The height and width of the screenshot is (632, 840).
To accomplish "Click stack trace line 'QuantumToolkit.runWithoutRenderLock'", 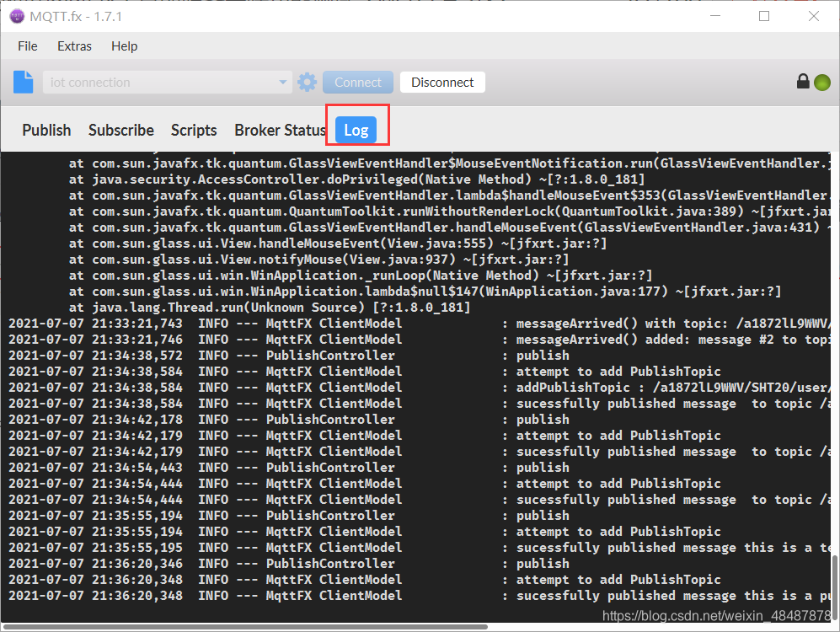I will pos(449,212).
